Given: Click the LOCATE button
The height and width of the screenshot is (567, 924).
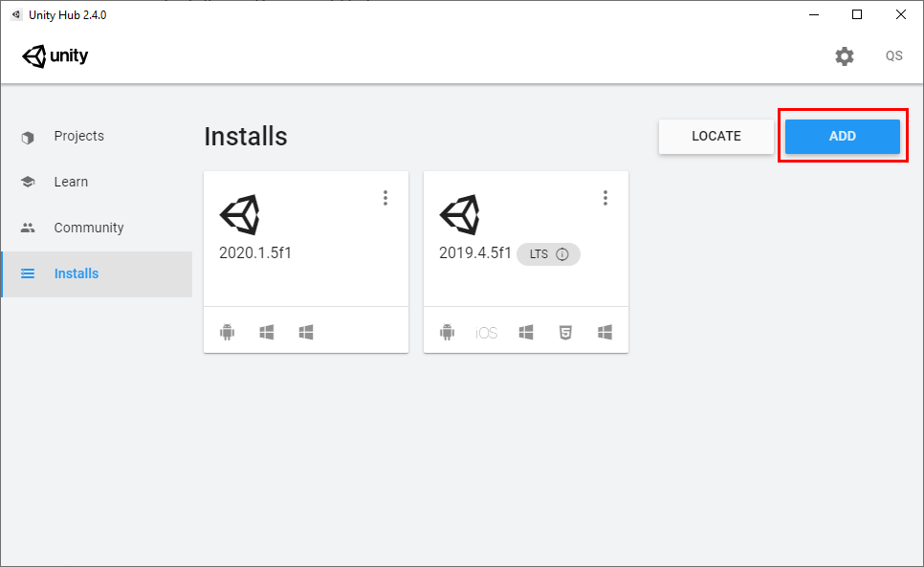Looking at the screenshot, I should coord(715,136).
